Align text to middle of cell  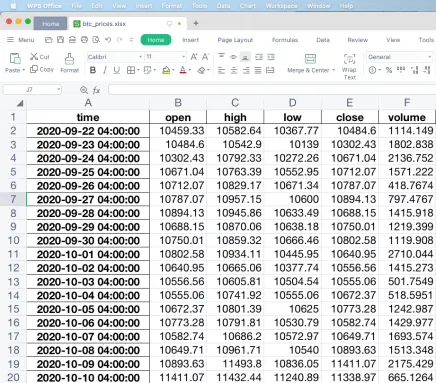(x=233, y=57)
